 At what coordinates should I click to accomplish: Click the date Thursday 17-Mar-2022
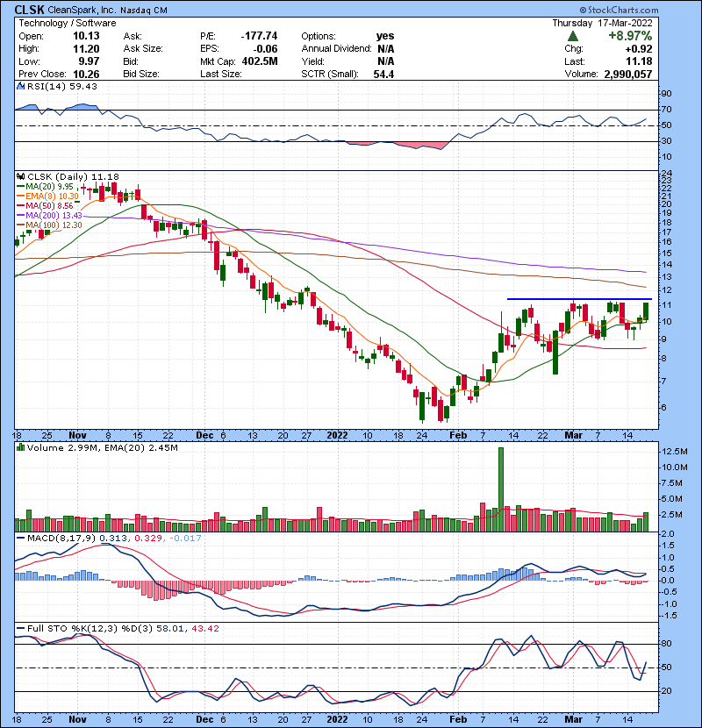tap(602, 23)
